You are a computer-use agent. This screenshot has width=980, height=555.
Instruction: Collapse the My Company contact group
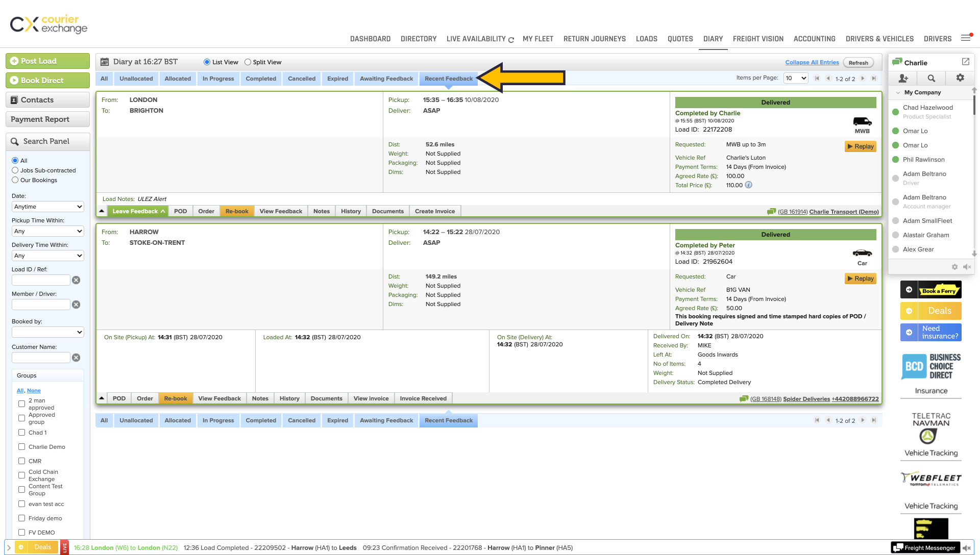(x=898, y=92)
